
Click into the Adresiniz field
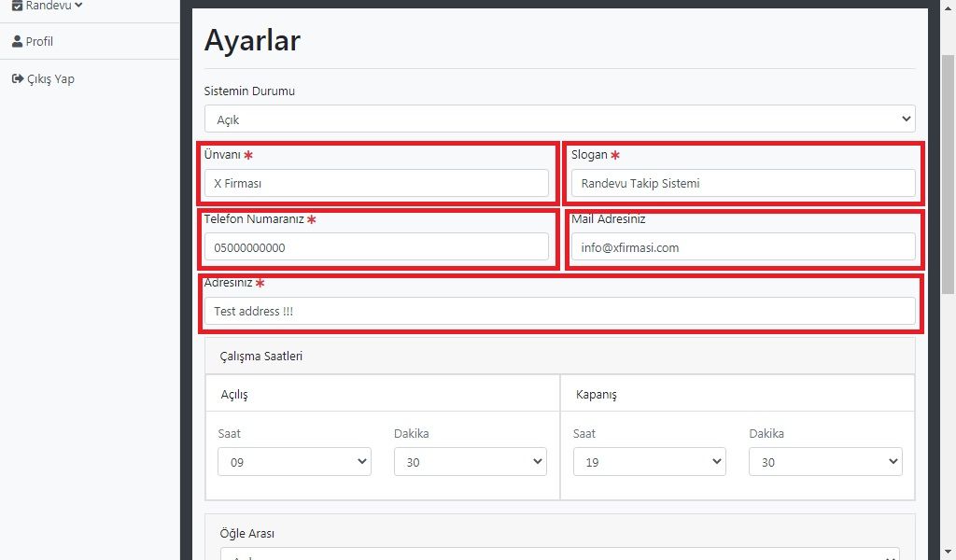tap(559, 312)
